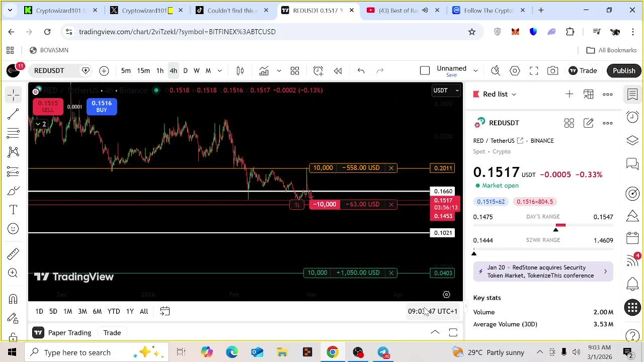Maximize the bottom trading panel

tap(453, 333)
